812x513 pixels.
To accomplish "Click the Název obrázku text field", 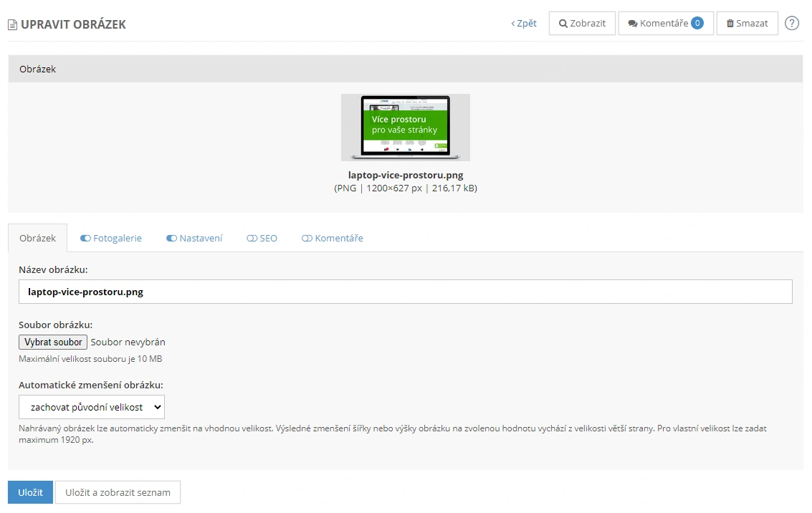I will [405, 292].
